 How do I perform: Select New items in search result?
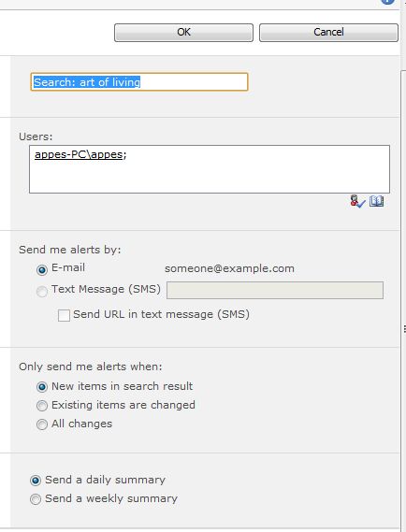pos(42,387)
